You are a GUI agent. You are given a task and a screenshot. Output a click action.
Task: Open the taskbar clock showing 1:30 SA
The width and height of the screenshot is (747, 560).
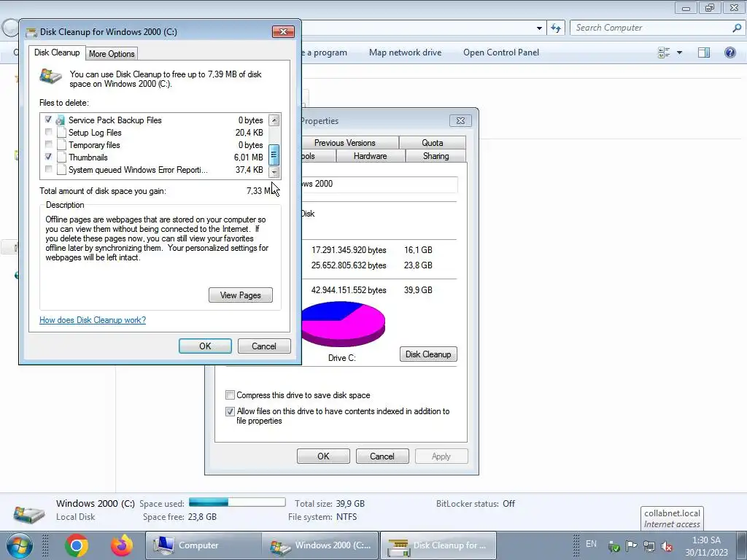point(706,546)
